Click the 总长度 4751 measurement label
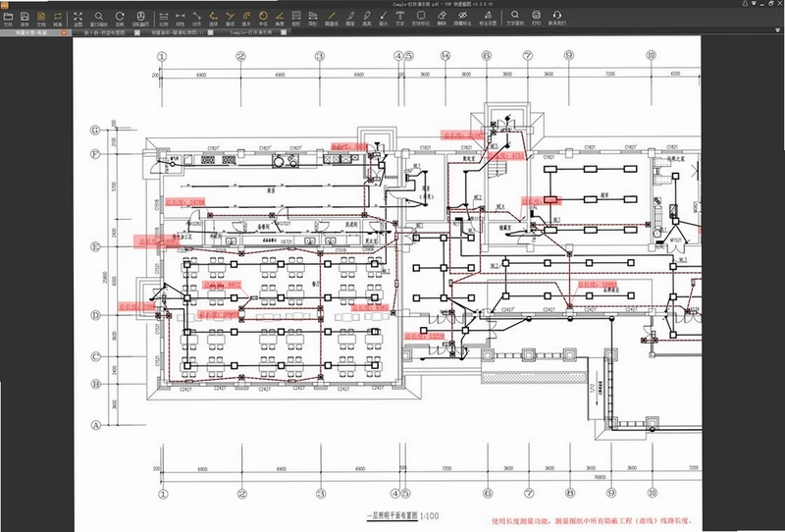The width and height of the screenshot is (785, 532). [x=506, y=156]
